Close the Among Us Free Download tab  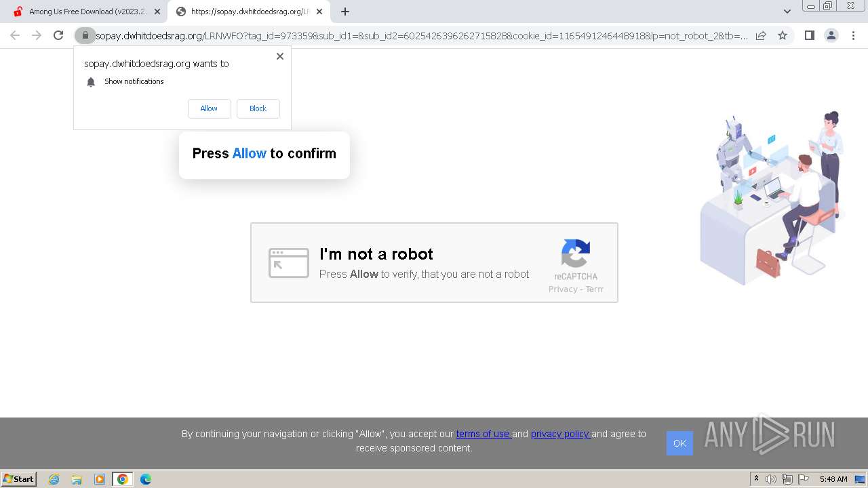(x=157, y=12)
